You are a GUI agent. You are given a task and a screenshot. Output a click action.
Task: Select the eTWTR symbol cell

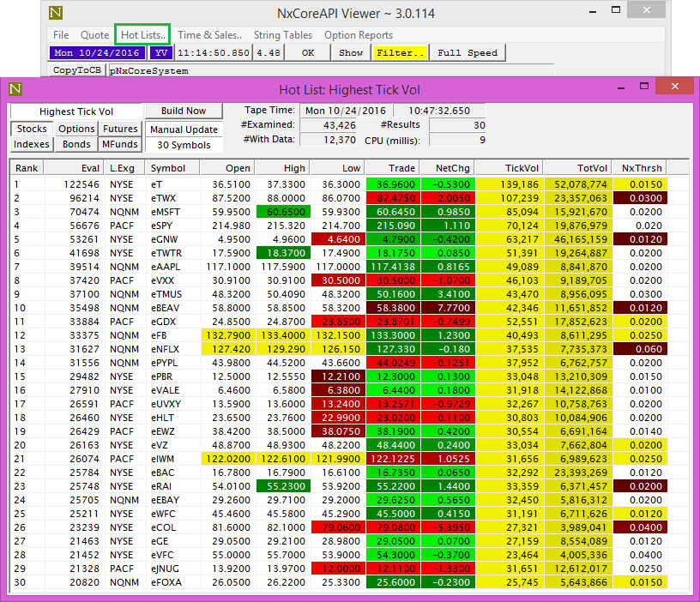click(172, 253)
